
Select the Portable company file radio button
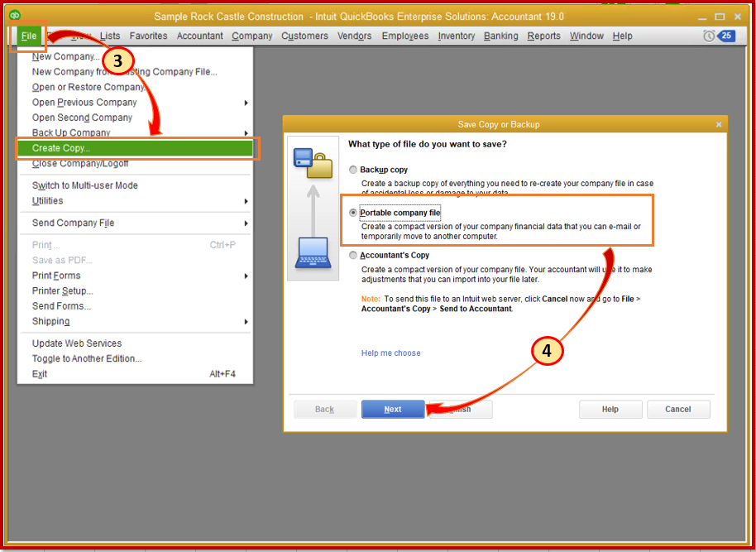(x=353, y=213)
